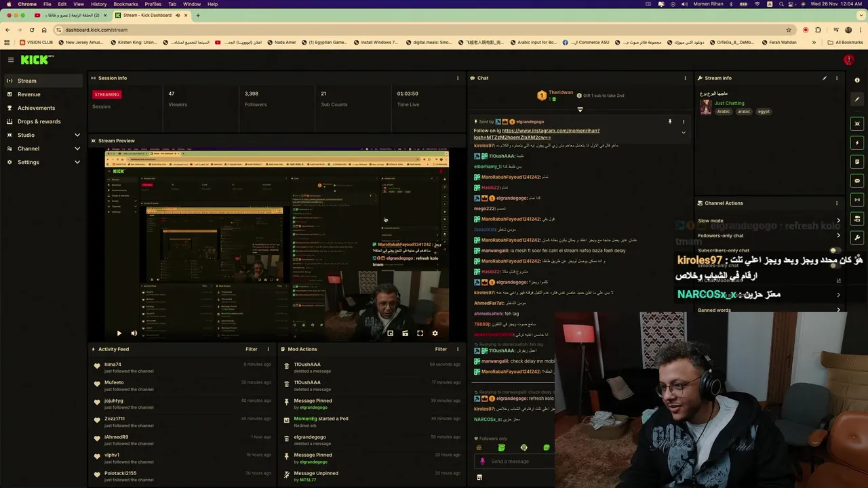
Task: Open All Bookmarks folder
Action: pyautogui.click(x=845, y=42)
